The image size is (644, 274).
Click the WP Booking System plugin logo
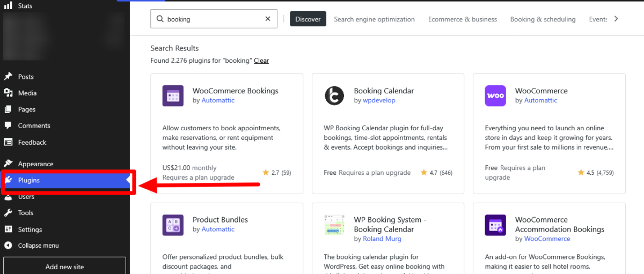334,225
